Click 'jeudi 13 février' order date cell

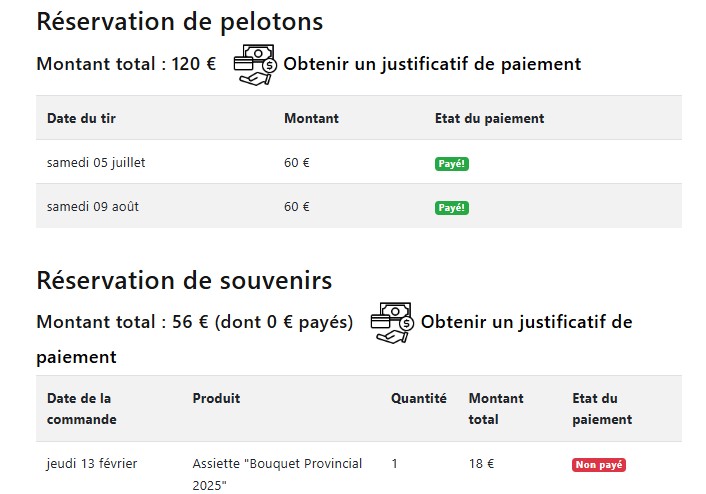(x=92, y=463)
